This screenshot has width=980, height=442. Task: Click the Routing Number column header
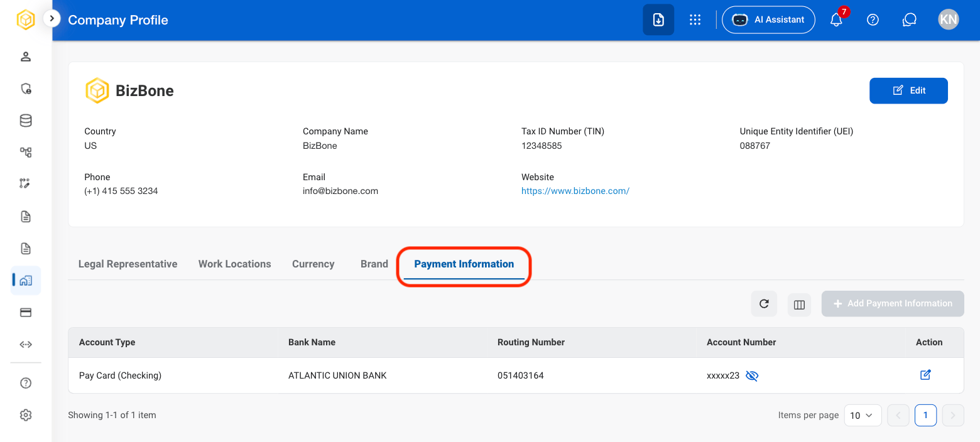click(531, 342)
